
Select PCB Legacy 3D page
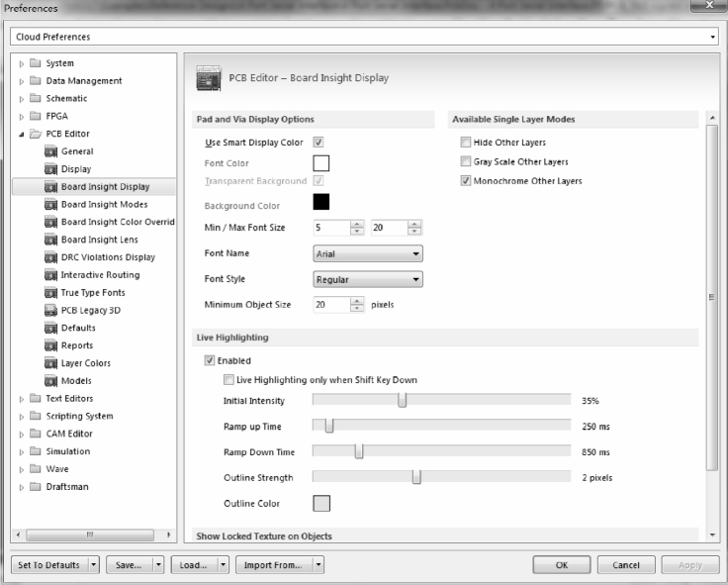tap(91, 311)
